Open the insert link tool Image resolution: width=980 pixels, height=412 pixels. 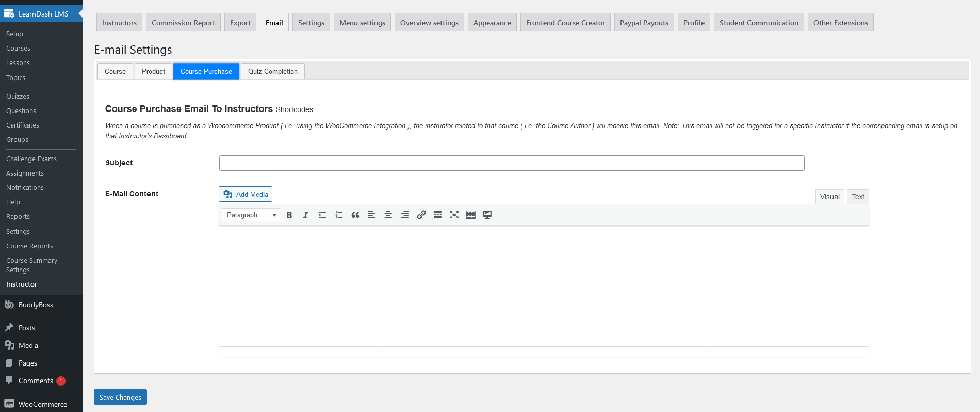point(421,215)
